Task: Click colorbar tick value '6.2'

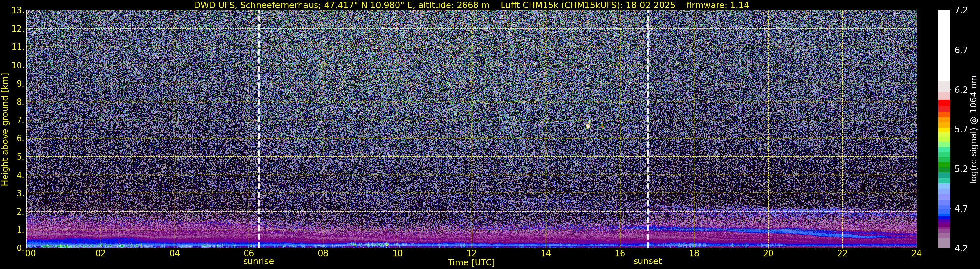Action: [x=961, y=90]
